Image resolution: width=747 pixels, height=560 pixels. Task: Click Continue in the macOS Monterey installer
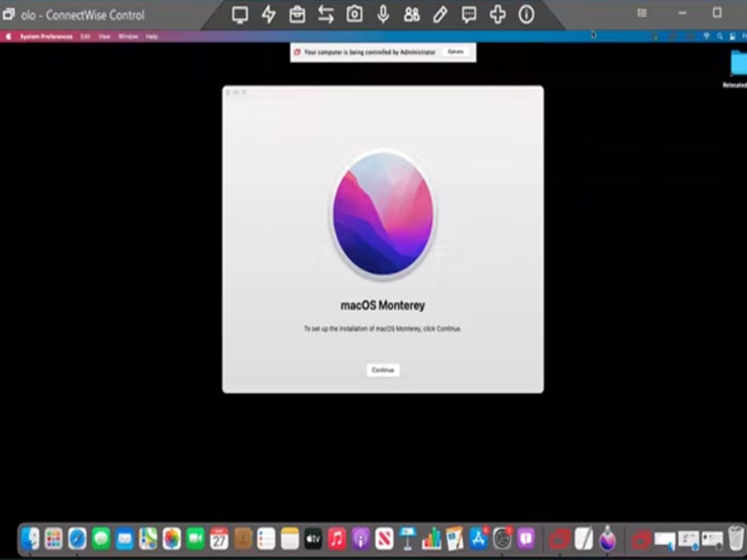382,370
